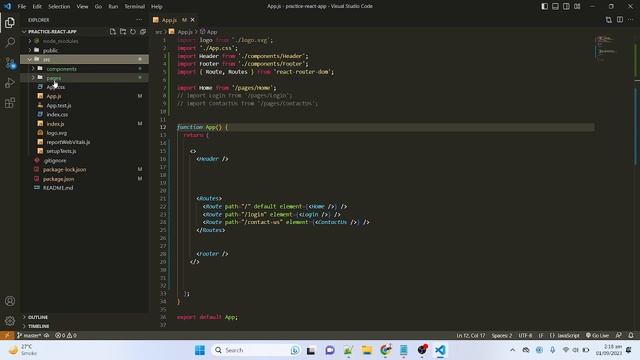Open Source Control view in activity bar
Viewport: 640px width, 360px height.
coord(10,63)
